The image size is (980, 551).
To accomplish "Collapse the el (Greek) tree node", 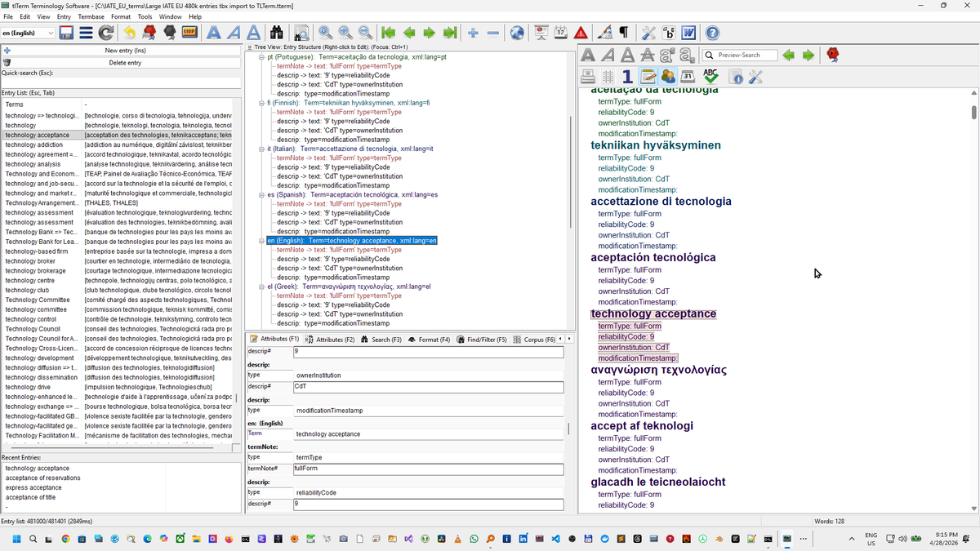I will pos(261,287).
